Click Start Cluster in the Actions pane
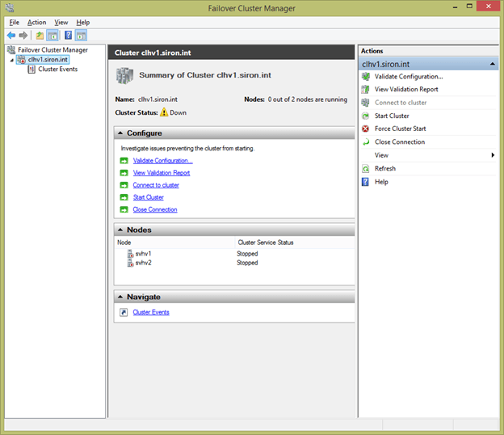 [392, 116]
